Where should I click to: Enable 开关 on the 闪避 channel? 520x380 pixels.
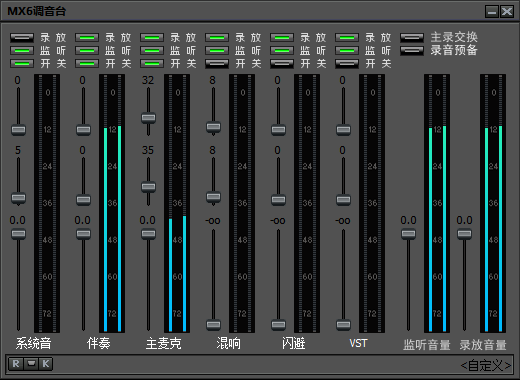click(282, 63)
